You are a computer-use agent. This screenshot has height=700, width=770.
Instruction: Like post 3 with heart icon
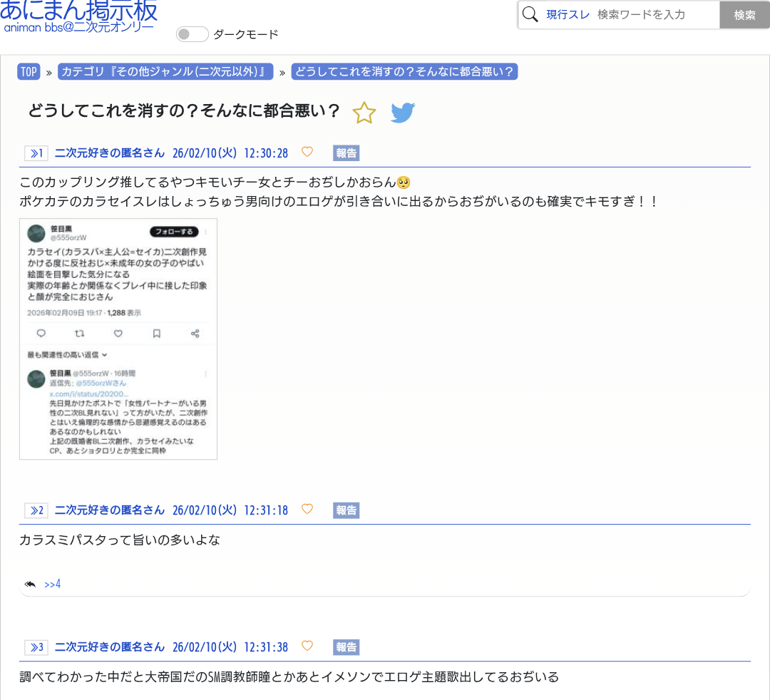tap(307, 646)
